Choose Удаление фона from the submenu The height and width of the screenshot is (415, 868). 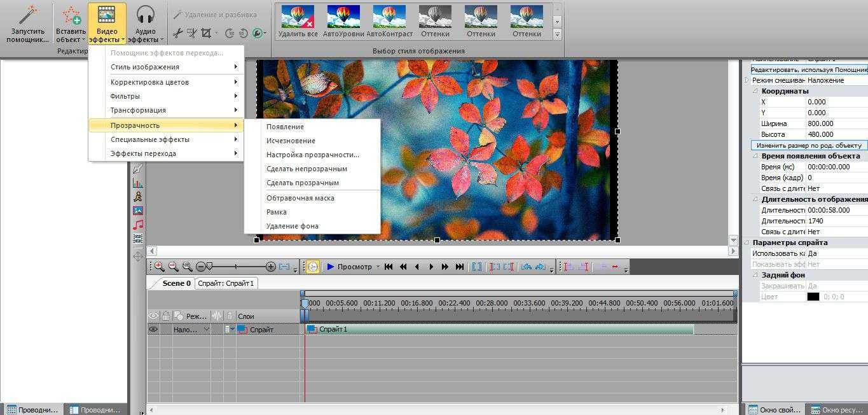pos(292,226)
